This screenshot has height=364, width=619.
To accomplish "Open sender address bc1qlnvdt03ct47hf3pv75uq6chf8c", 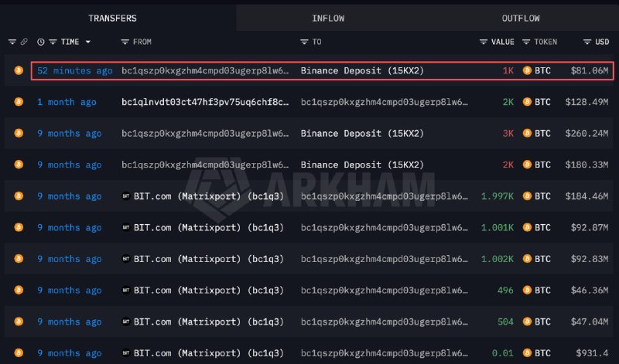I will click(x=205, y=102).
